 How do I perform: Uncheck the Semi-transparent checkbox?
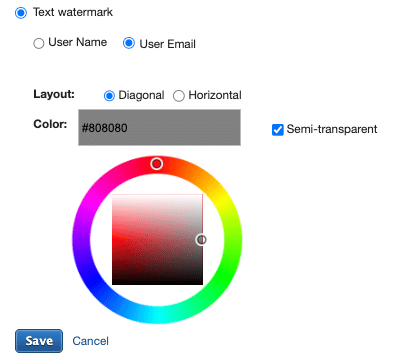[278, 130]
